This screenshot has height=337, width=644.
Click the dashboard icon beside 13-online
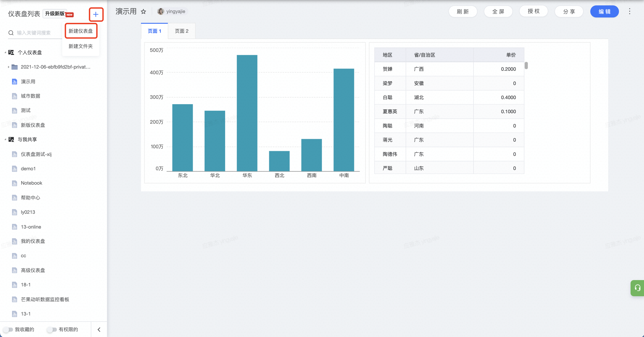pyautogui.click(x=15, y=227)
